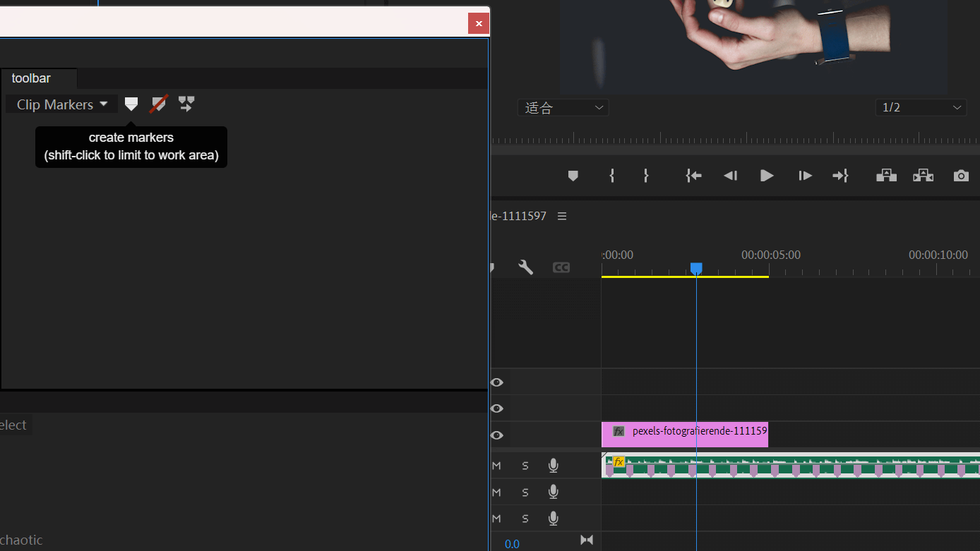Image resolution: width=980 pixels, height=551 pixels.
Task: Click the yellow work area bar
Action: [685, 277]
